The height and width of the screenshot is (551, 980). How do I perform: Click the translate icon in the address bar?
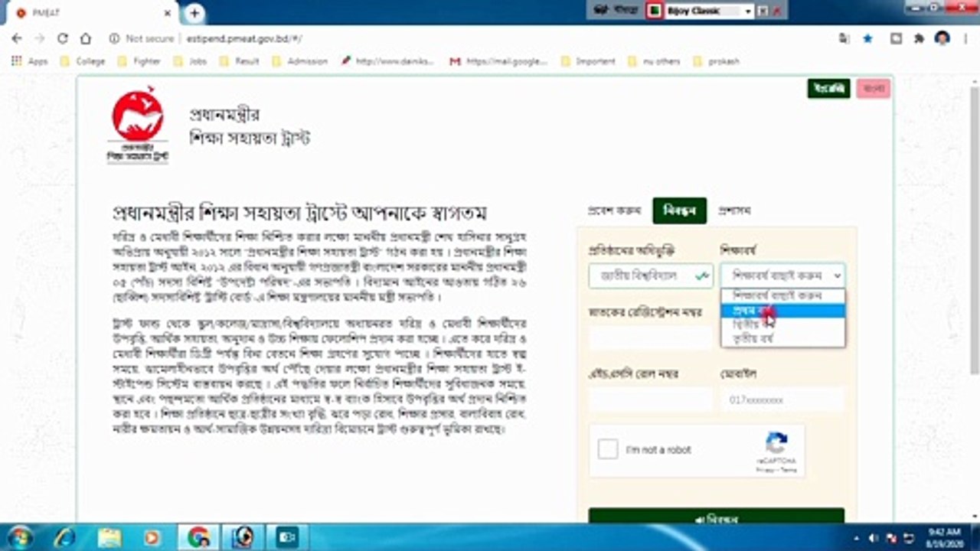click(x=844, y=38)
